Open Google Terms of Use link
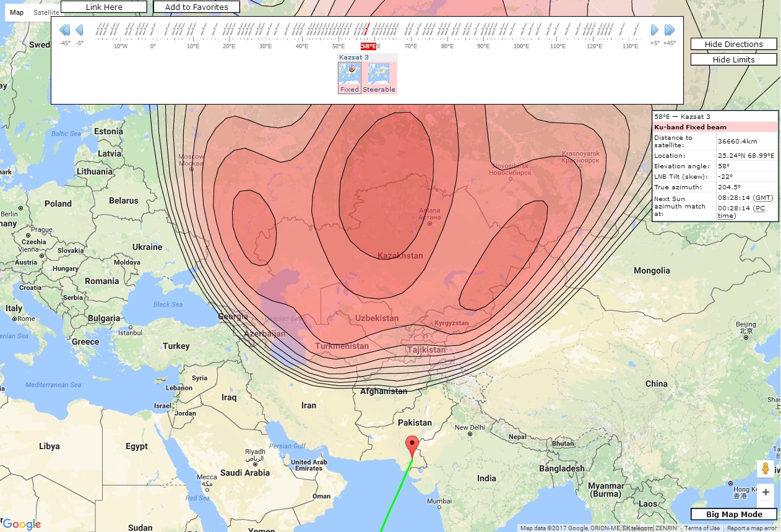Screen dimensions: 781x532 point(702,528)
